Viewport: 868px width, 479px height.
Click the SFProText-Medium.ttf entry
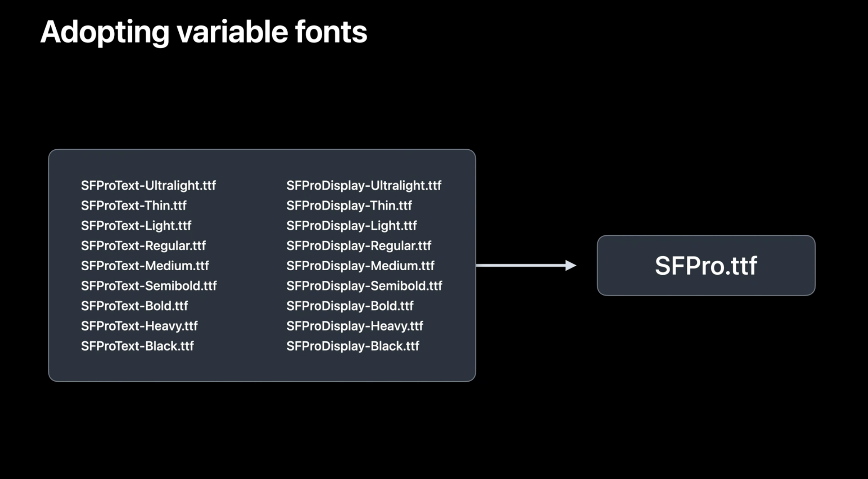click(145, 266)
